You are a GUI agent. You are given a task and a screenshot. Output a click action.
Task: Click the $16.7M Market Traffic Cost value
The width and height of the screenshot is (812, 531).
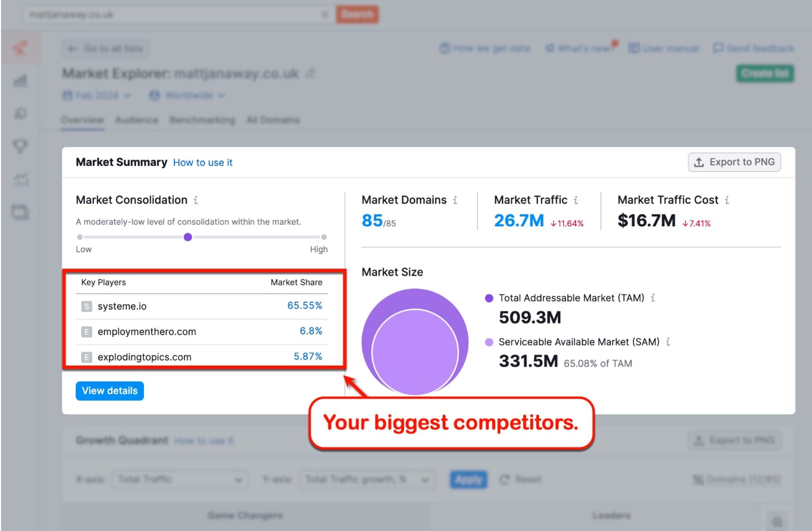[x=647, y=221]
